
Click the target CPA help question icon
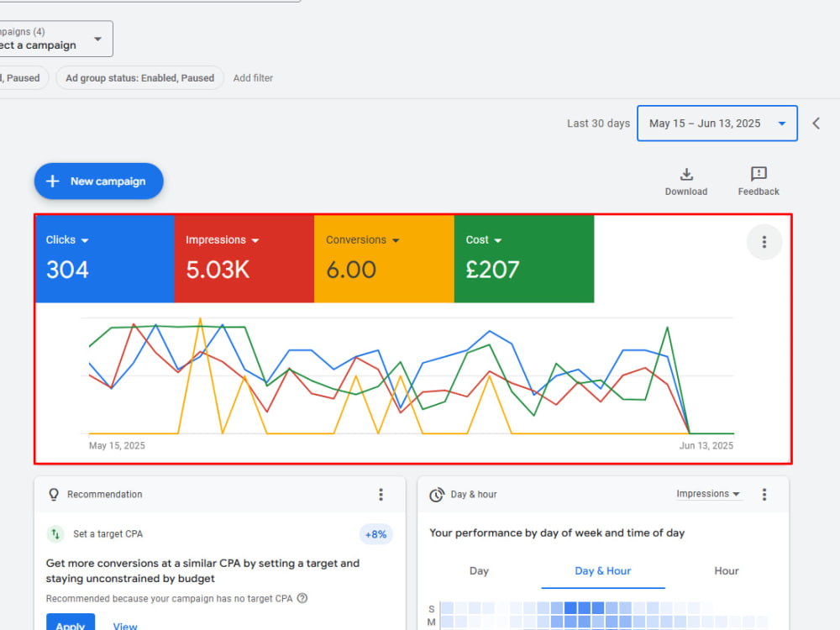(302, 598)
